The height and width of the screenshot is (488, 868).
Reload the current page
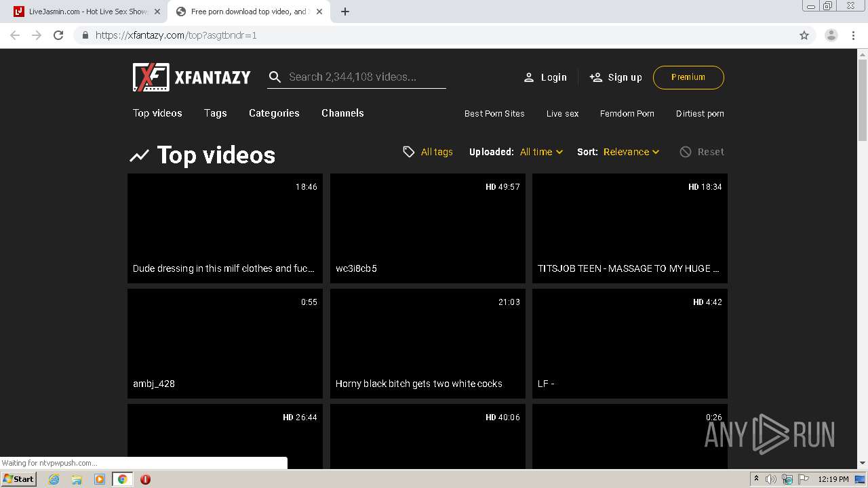pyautogui.click(x=58, y=35)
